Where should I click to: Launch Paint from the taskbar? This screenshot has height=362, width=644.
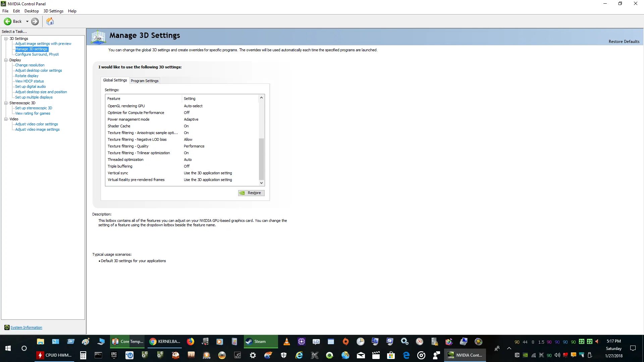(86, 342)
